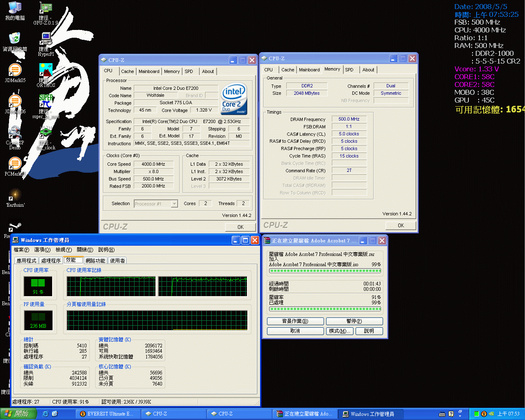The height and width of the screenshot is (420, 525).
Task: Click the Core Speed 4000.0 MHz field
Action: pyautogui.click(x=153, y=164)
